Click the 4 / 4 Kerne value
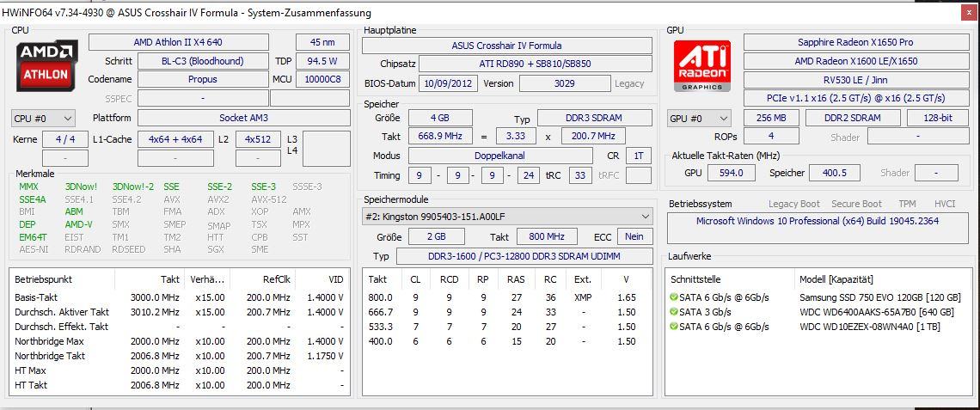The width and height of the screenshot is (980, 410). pos(65,139)
